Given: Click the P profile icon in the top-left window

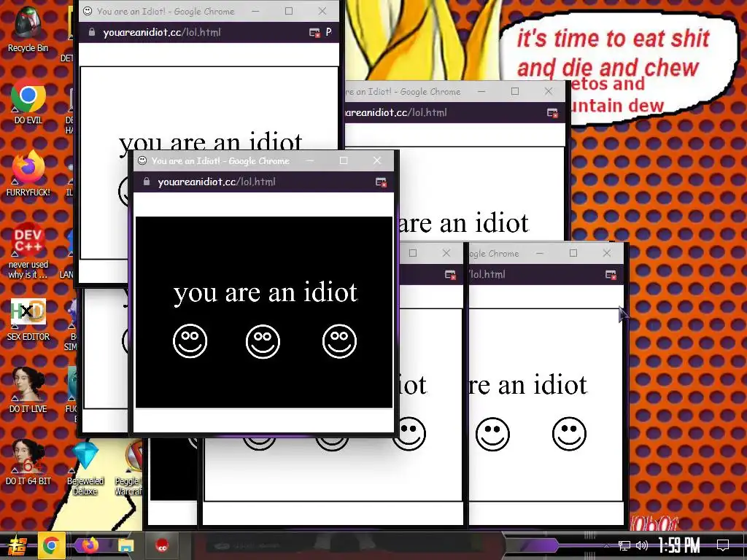Looking at the screenshot, I should (x=328, y=32).
